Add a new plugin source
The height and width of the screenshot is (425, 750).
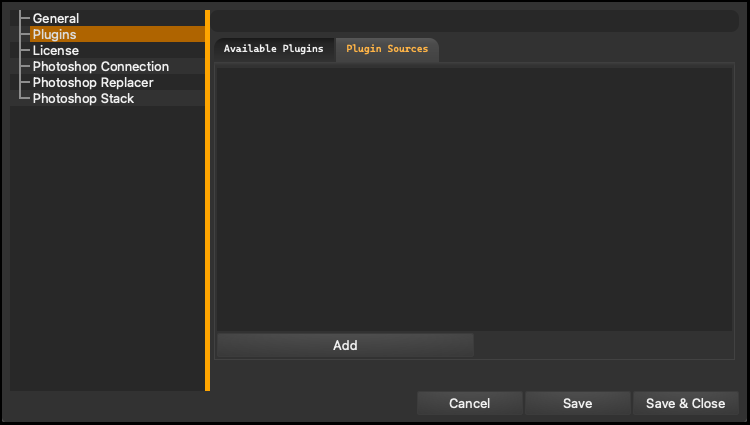pyautogui.click(x=345, y=345)
